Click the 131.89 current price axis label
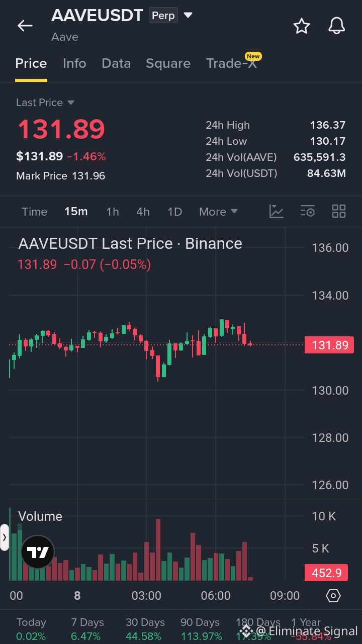Viewport: 362px width, 644px height. pos(329,345)
